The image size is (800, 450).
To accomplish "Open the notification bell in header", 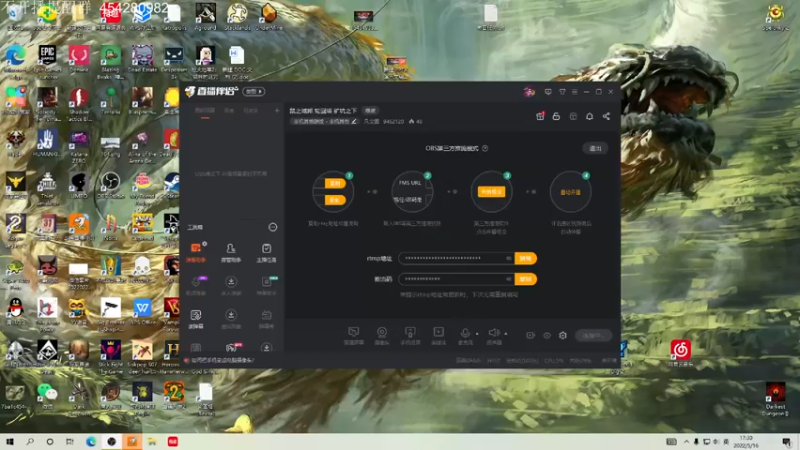I will pyautogui.click(x=589, y=116).
